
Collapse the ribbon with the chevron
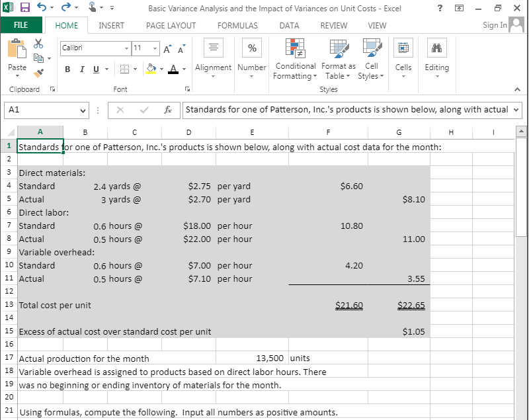517,89
